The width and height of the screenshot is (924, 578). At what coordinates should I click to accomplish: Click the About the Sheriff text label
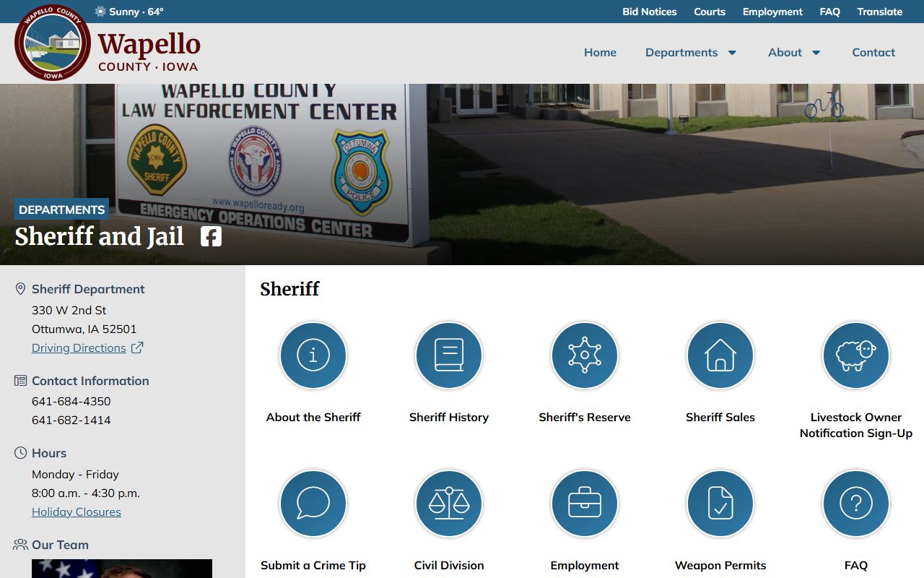(x=313, y=417)
